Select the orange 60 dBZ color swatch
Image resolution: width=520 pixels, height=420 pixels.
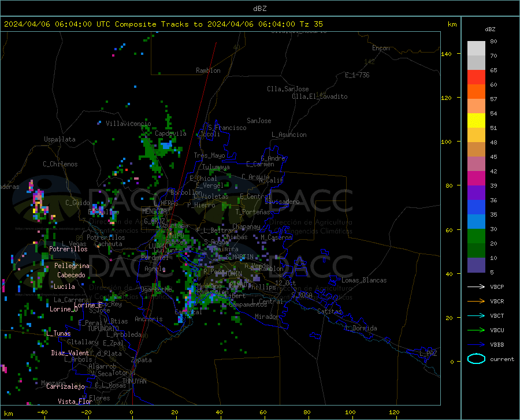click(476, 92)
